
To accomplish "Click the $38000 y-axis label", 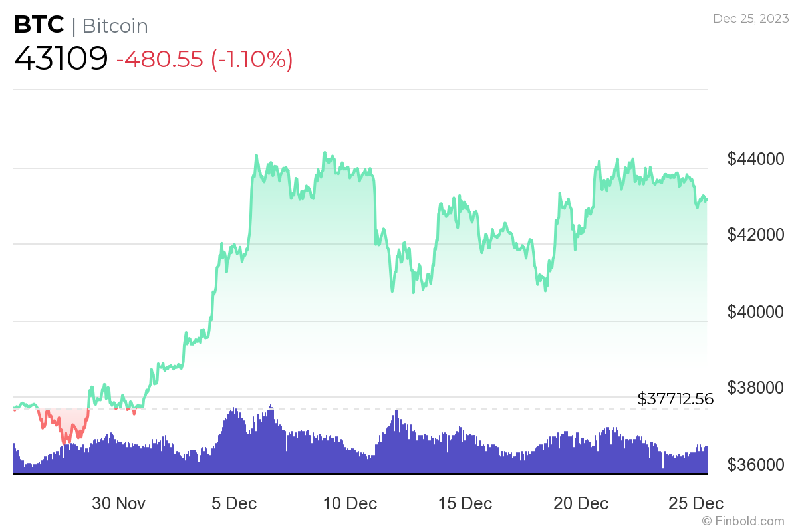I will point(755,388).
